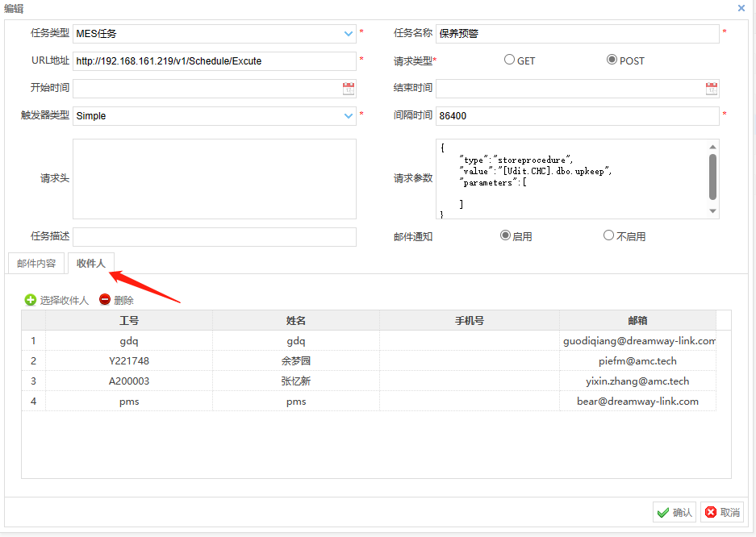Select recipient row Y221748
Viewport: 756px width, 537px height.
(129, 360)
